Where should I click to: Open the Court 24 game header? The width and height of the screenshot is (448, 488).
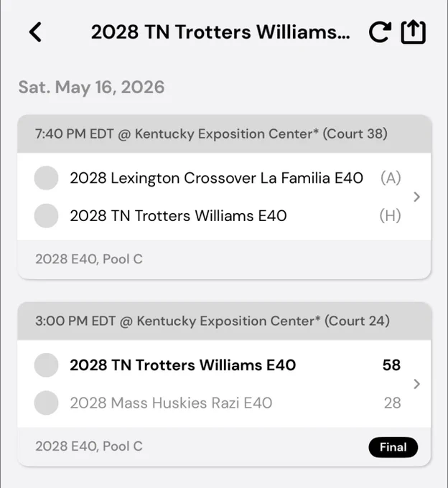pos(224,321)
